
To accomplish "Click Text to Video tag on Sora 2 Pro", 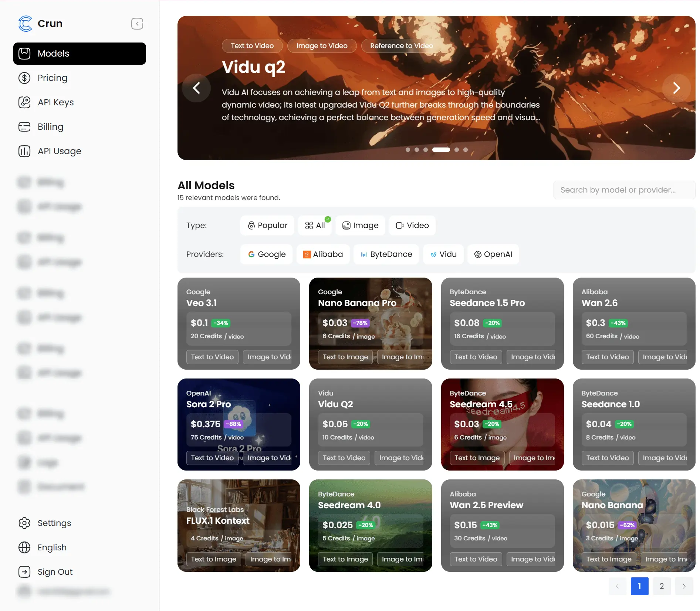I will click(x=212, y=458).
